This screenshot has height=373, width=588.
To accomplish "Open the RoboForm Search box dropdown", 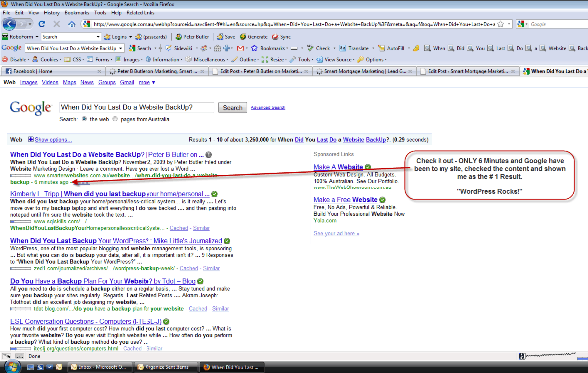I will click(98, 37).
